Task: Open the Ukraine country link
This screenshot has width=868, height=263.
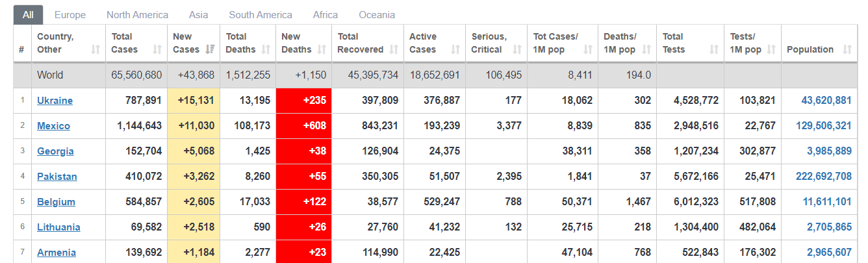Action: (55, 101)
